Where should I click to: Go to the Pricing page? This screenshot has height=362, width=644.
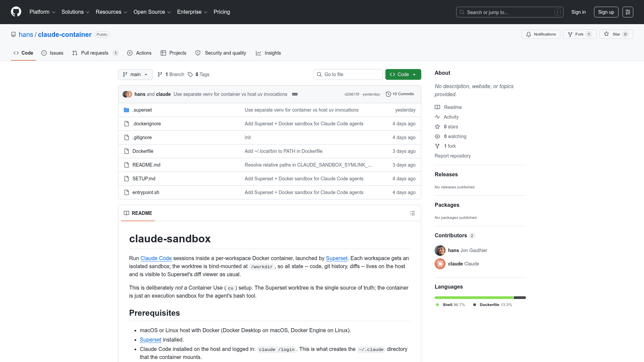tap(222, 12)
